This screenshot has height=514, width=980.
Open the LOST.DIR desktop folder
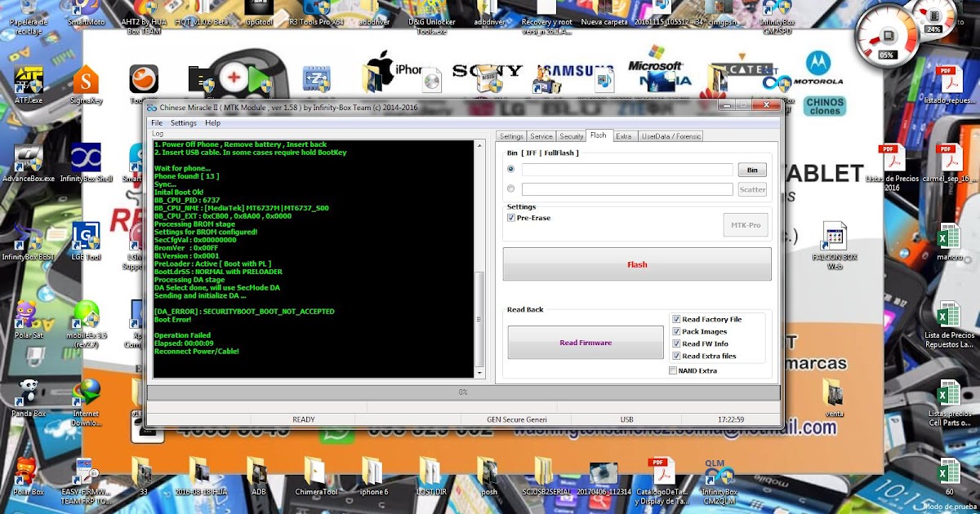coord(430,476)
